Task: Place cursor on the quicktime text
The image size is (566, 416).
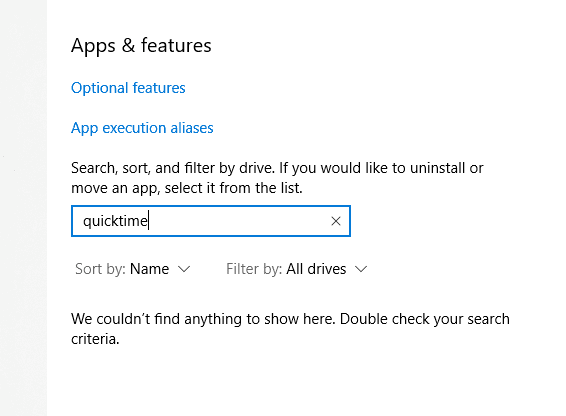Action: (115, 221)
